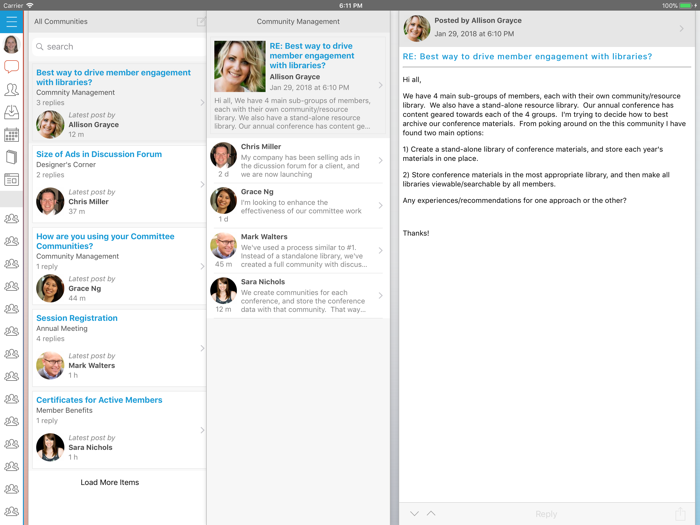
Task: Select the discussions speech bubble icon
Action: [x=11, y=67]
